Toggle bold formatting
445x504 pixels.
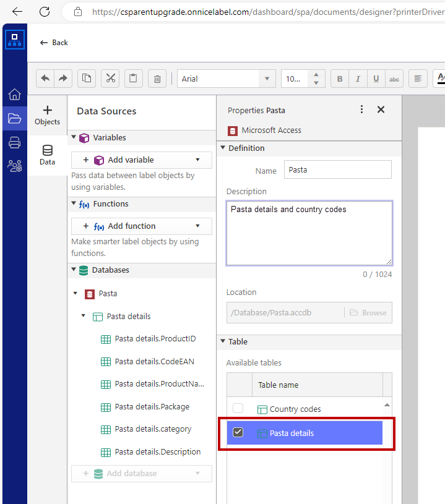(x=339, y=79)
